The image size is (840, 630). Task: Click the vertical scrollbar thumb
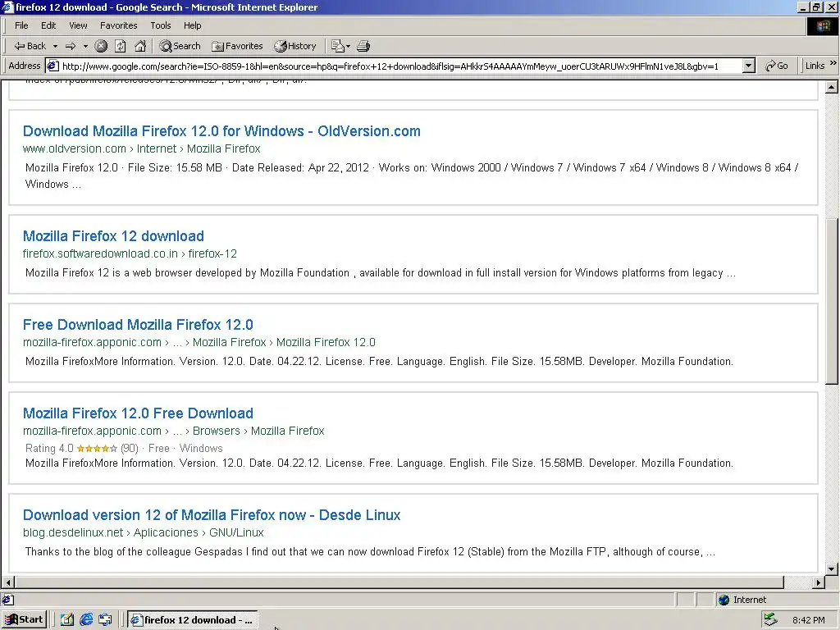point(832,302)
